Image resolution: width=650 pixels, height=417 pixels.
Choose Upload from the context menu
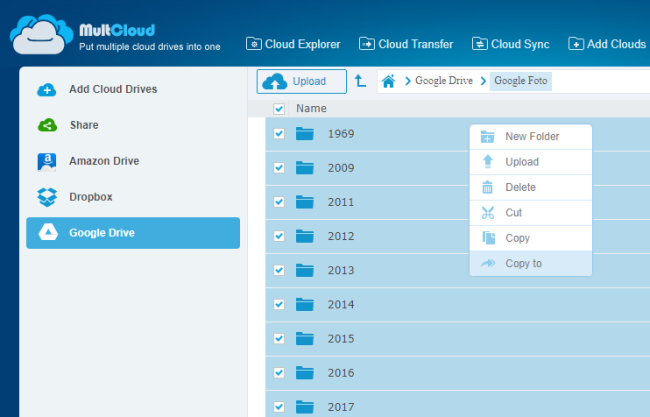coord(531,162)
